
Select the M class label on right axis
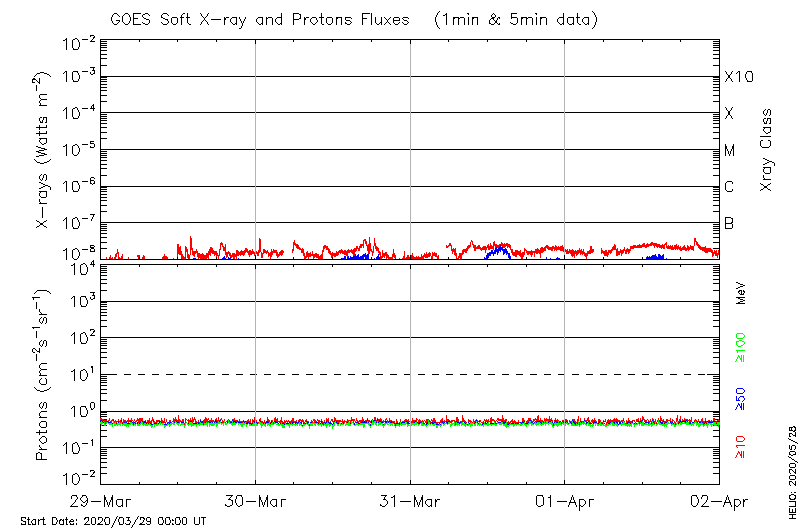click(730, 151)
